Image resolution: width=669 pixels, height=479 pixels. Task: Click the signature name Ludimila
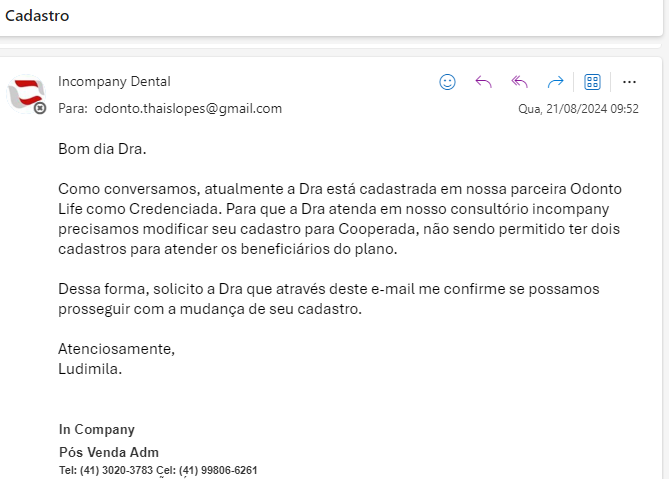[90, 368]
